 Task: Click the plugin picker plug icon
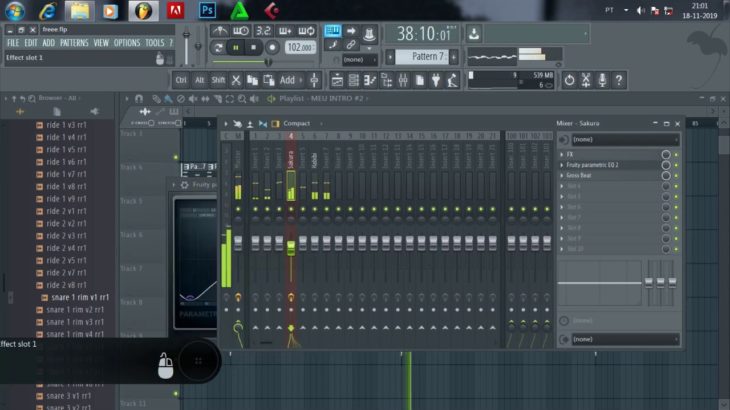point(436,81)
